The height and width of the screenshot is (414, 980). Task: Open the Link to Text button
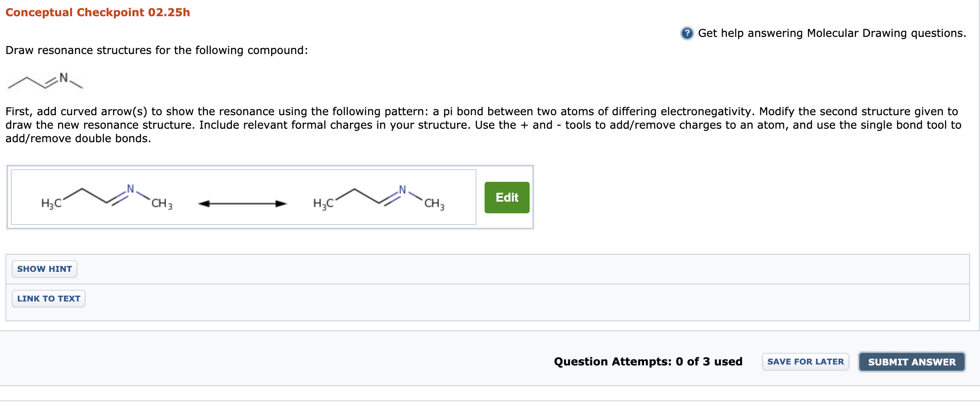tap(49, 299)
